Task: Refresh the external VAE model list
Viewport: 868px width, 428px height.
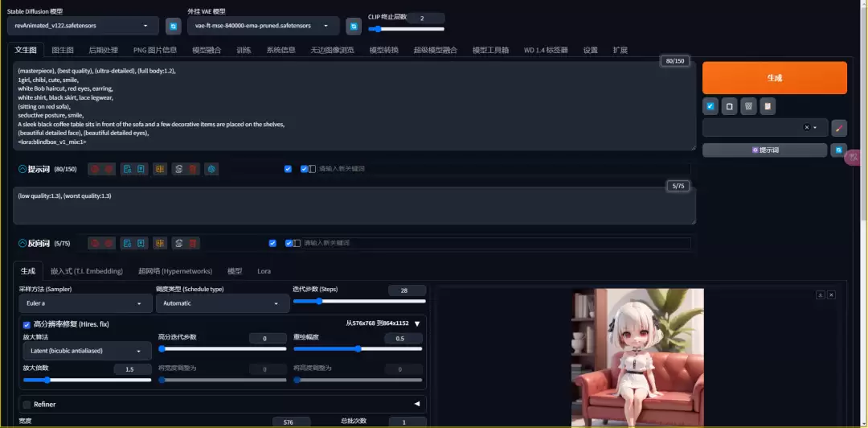Action: 353,27
